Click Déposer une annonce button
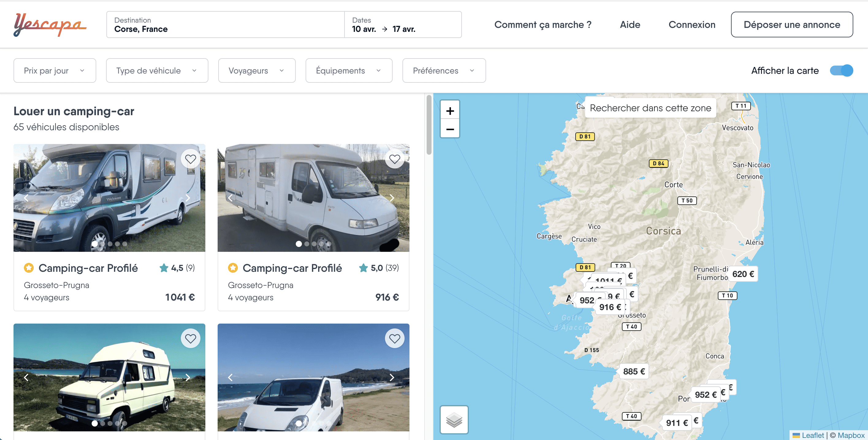Image resolution: width=868 pixels, height=440 pixels. click(792, 25)
